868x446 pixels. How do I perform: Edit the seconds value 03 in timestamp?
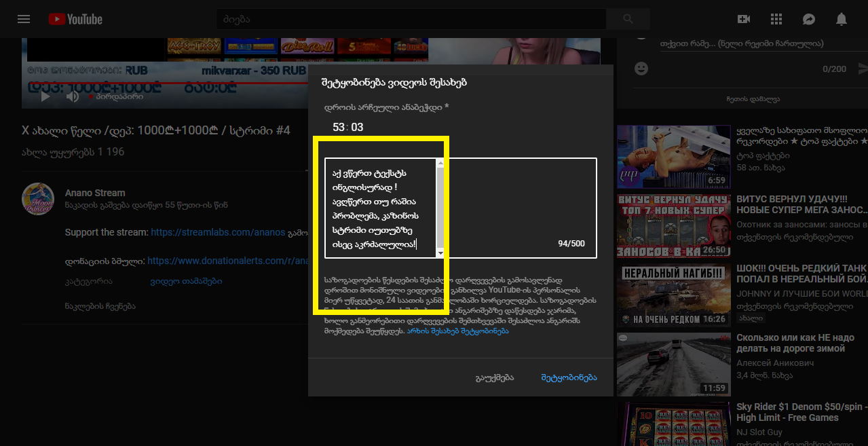[x=357, y=128]
